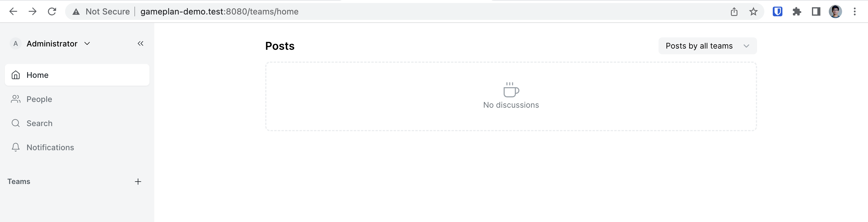Viewport: 868px width, 222px height.
Task: Toggle the bookmark star for this page
Action: tap(753, 11)
